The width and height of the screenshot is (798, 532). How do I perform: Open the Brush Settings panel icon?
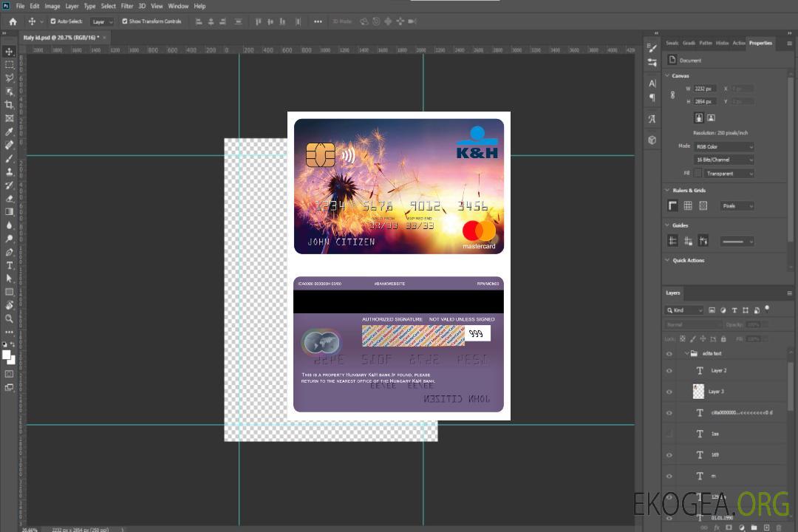652,48
